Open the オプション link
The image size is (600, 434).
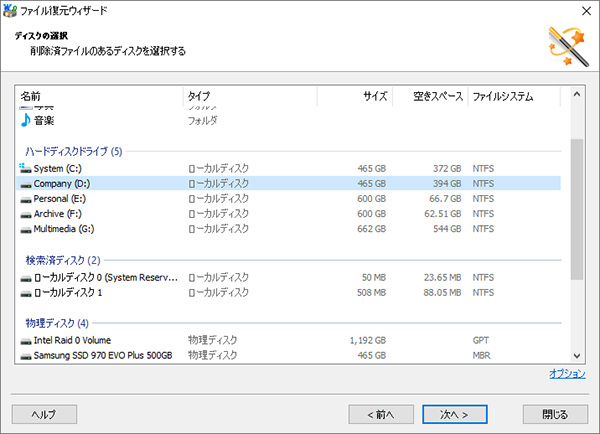tap(567, 373)
